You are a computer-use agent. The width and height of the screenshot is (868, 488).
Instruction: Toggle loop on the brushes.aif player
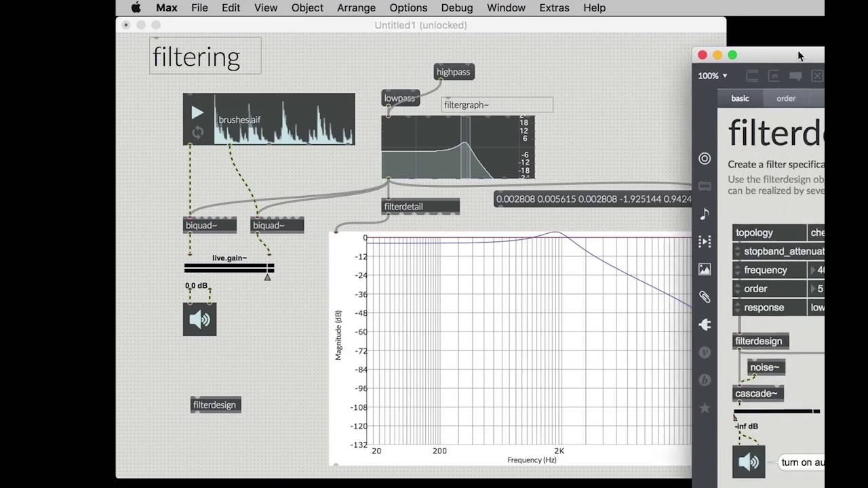pyautogui.click(x=197, y=132)
